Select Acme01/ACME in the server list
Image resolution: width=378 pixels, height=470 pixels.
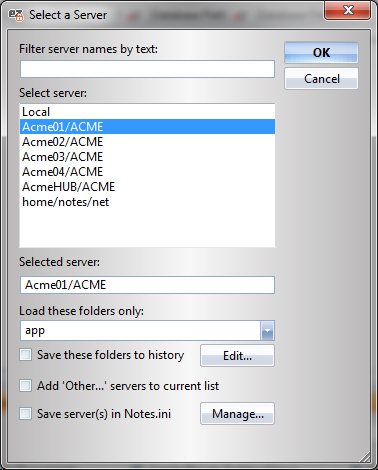tap(147, 127)
